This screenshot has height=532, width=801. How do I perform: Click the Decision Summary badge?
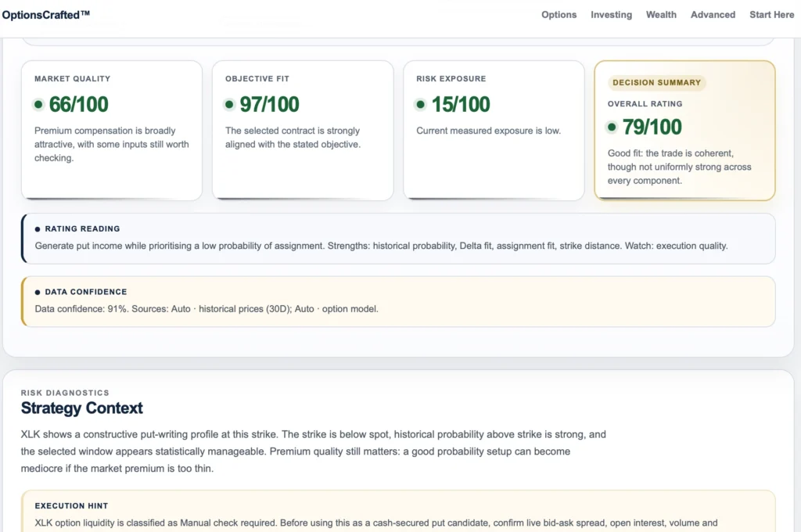tap(656, 83)
